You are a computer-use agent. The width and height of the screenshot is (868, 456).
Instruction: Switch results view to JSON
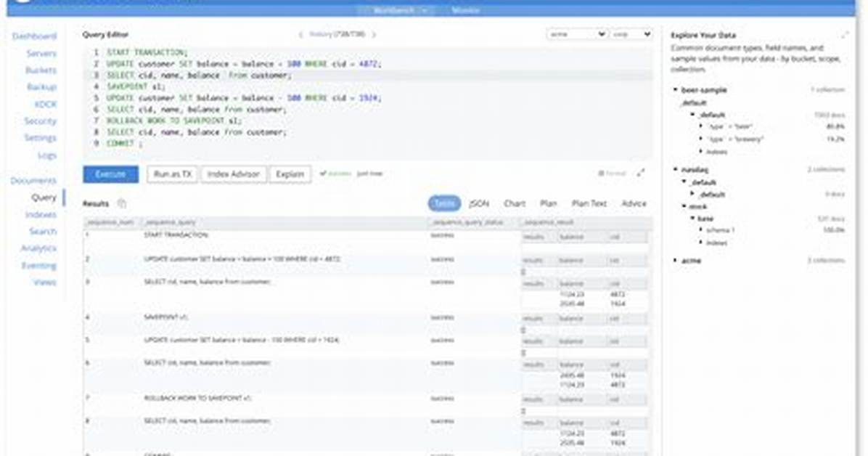(x=479, y=203)
